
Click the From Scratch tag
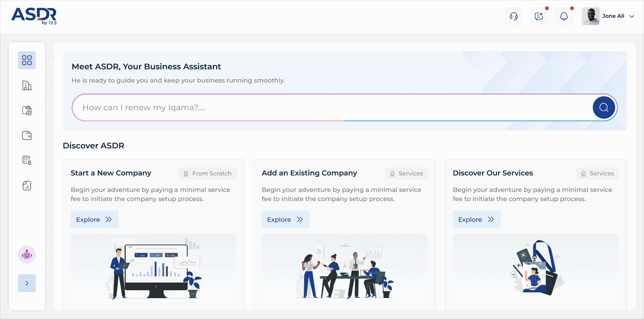(x=207, y=174)
